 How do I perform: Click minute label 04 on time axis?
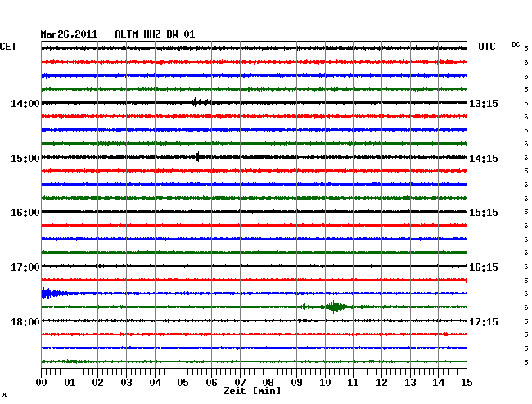click(x=155, y=383)
